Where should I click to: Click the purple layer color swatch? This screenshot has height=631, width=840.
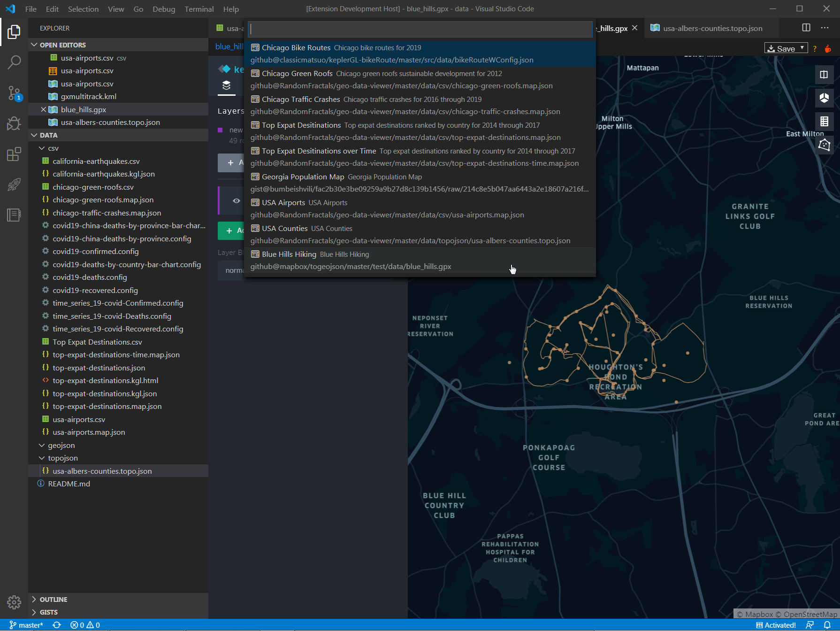point(220,130)
